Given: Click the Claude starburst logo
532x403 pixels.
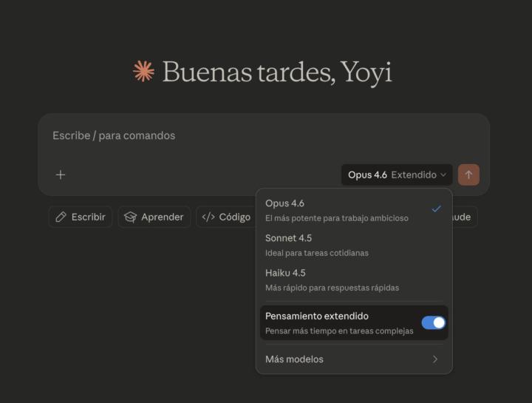Looking at the screenshot, I should pos(143,71).
